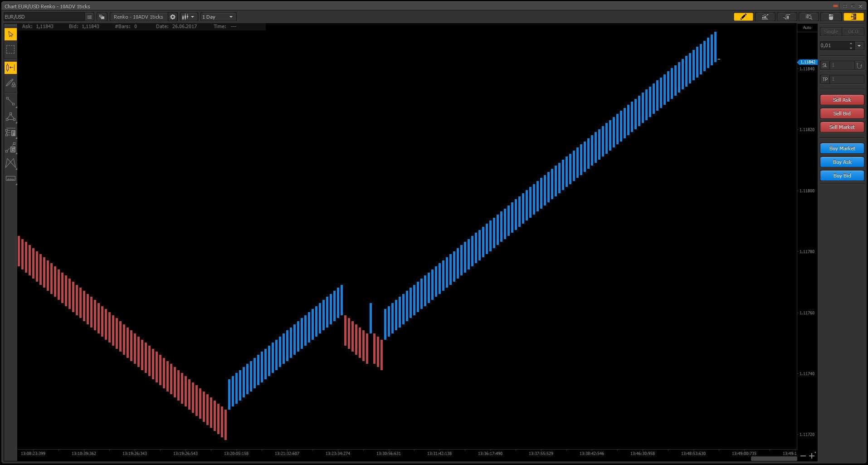The image size is (868, 465).
Task: Pick the triangle shape drawing tool
Action: click(10, 117)
